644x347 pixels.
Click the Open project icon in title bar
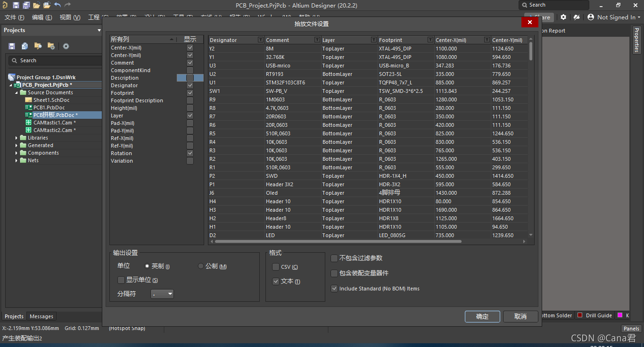point(47,5)
